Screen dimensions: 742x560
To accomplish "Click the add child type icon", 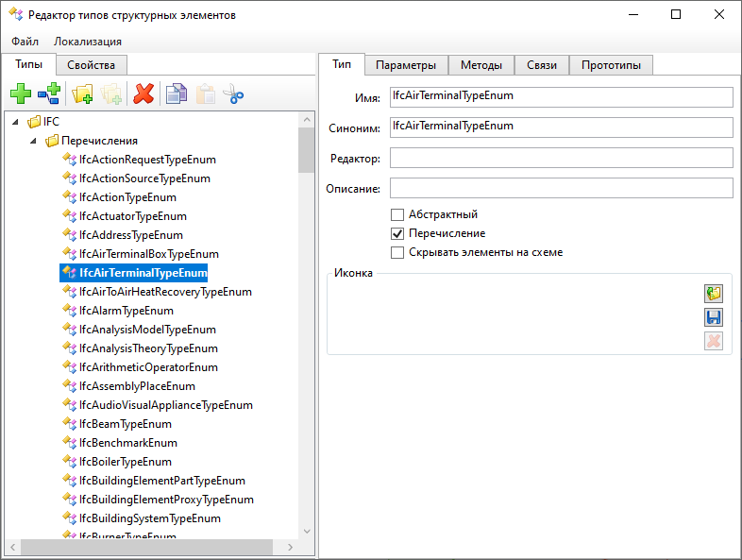I will pyautogui.click(x=49, y=93).
